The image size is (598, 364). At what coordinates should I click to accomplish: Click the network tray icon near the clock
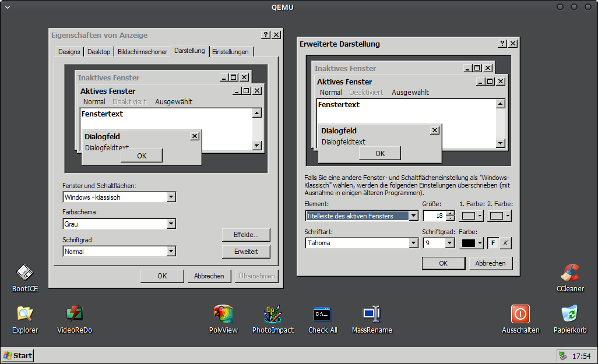(x=562, y=356)
